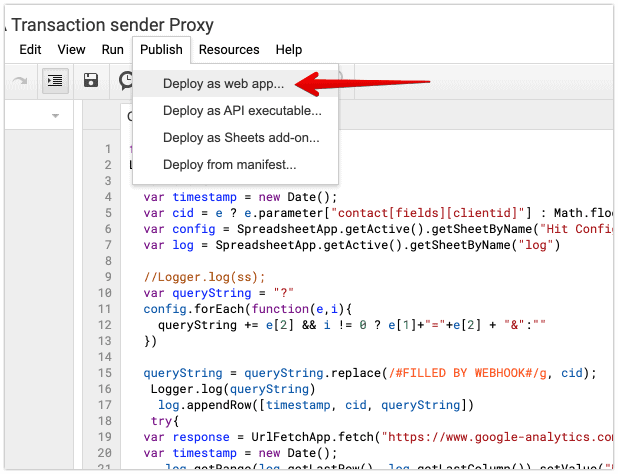
Task: Click the queryString.replace code line
Action: coord(370,373)
